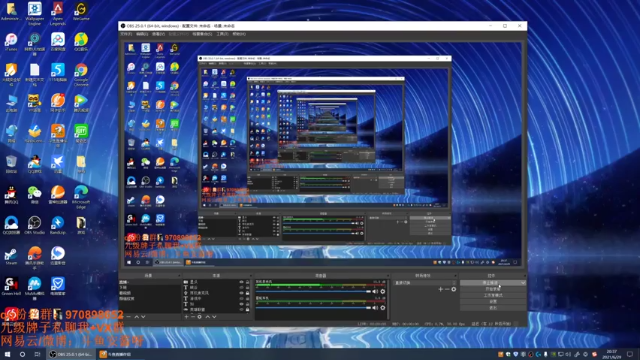Toggle lock on the image source row
640x360 pixels.
[x=247, y=309]
